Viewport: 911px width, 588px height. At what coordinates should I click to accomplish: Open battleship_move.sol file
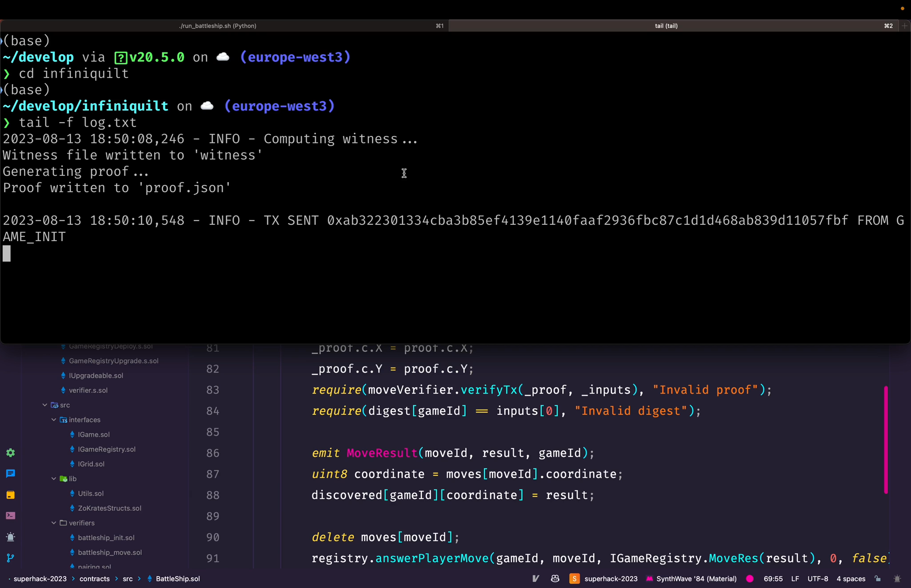110,552
